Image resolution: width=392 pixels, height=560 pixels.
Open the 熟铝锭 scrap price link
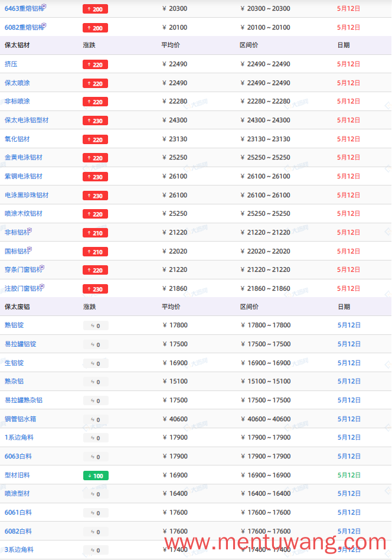tap(14, 325)
